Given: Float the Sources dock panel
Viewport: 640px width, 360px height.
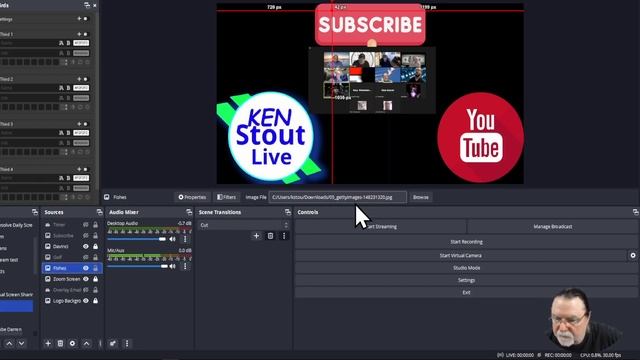Looking at the screenshot, I should (x=100, y=212).
